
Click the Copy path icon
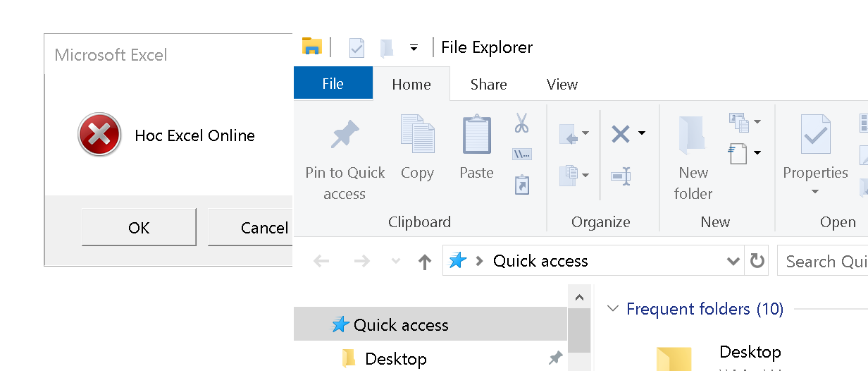click(x=521, y=154)
